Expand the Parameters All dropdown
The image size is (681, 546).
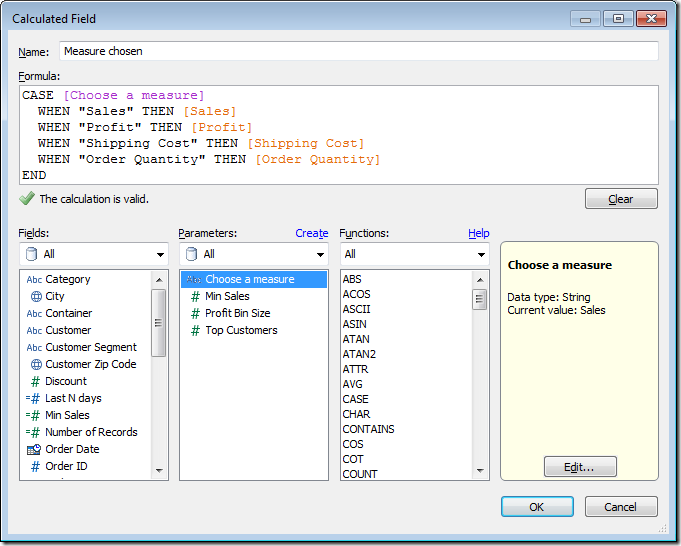pos(253,254)
